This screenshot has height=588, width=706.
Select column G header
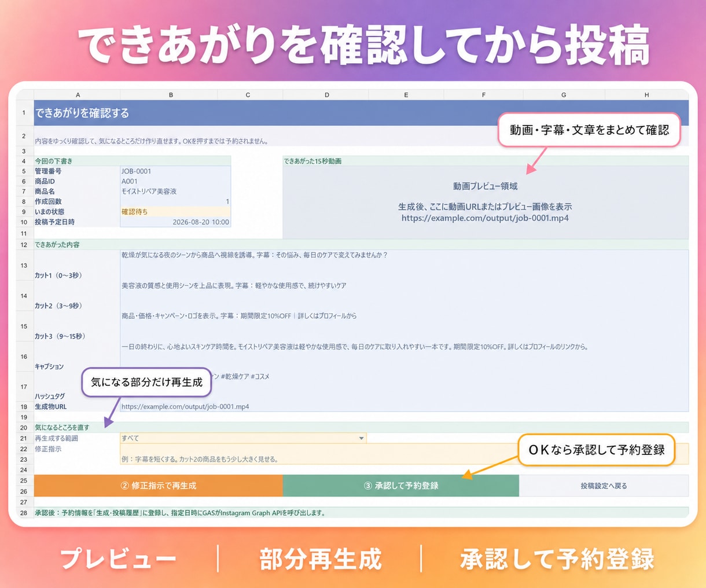coord(564,95)
